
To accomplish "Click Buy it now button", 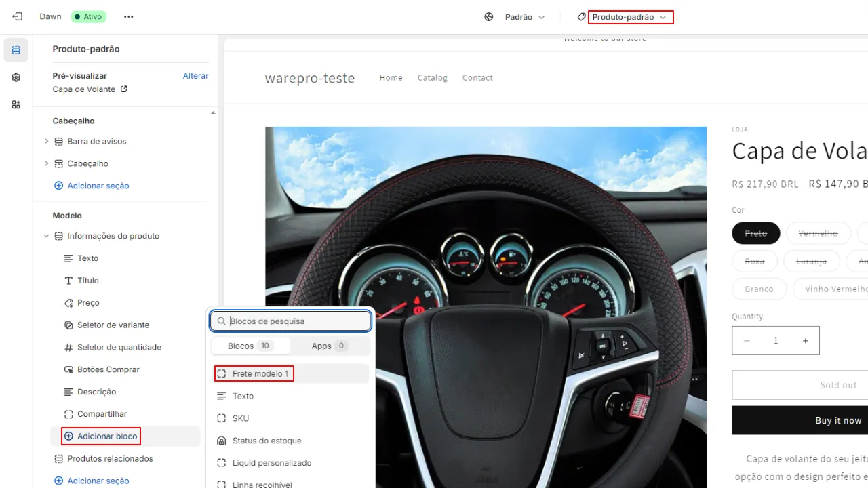I will tap(800, 420).
